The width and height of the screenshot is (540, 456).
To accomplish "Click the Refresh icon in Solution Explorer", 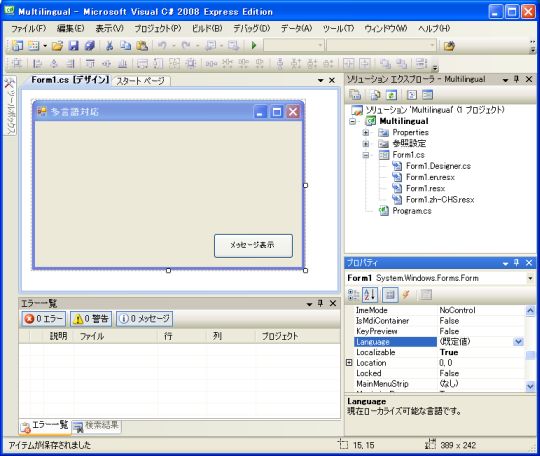I will pos(392,95).
